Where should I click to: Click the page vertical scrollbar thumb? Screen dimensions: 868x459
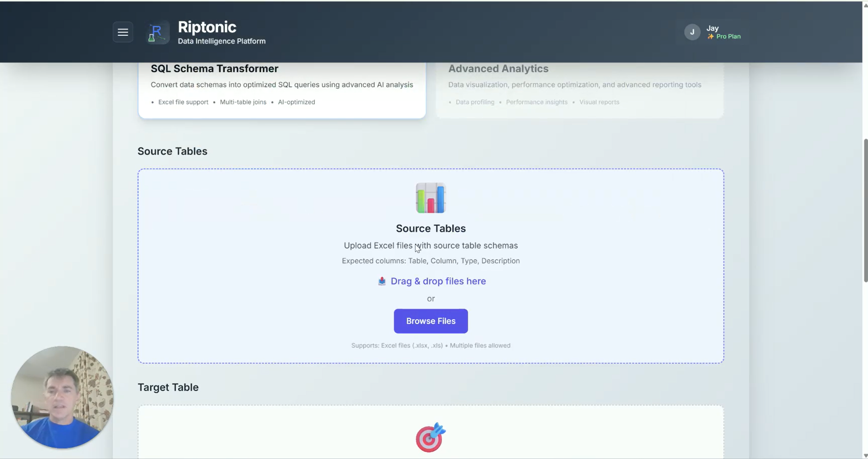pos(865,210)
